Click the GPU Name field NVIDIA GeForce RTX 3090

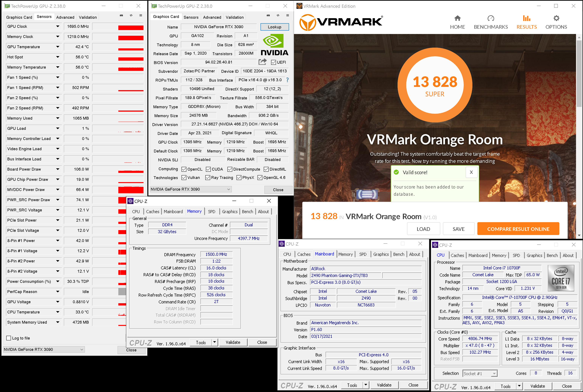219,27
